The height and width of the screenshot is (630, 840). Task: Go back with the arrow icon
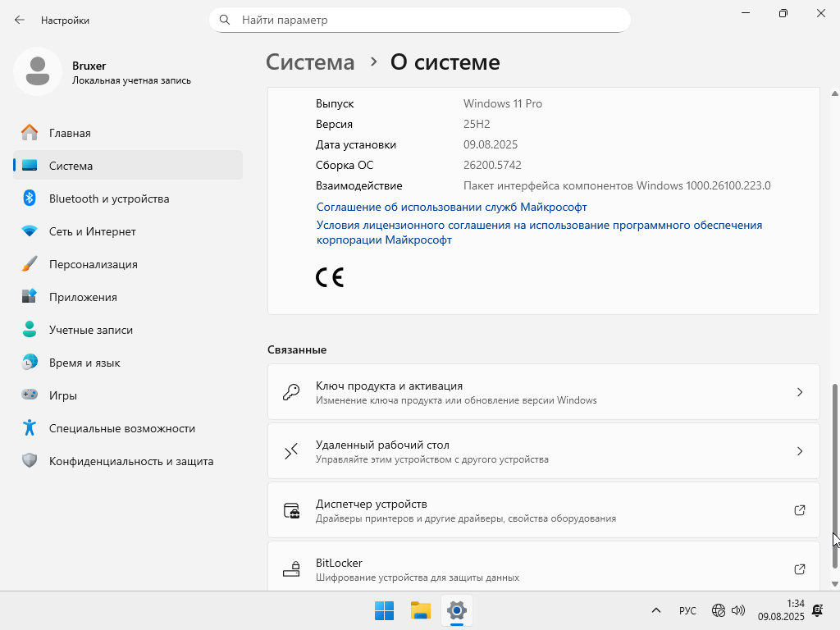pos(20,20)
